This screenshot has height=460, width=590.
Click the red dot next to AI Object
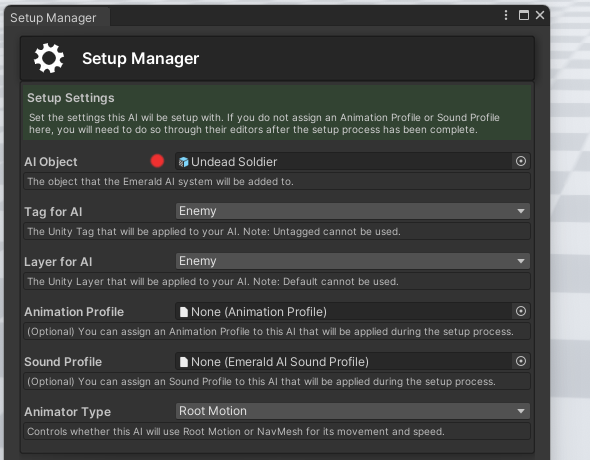click(x=157, y=161)
